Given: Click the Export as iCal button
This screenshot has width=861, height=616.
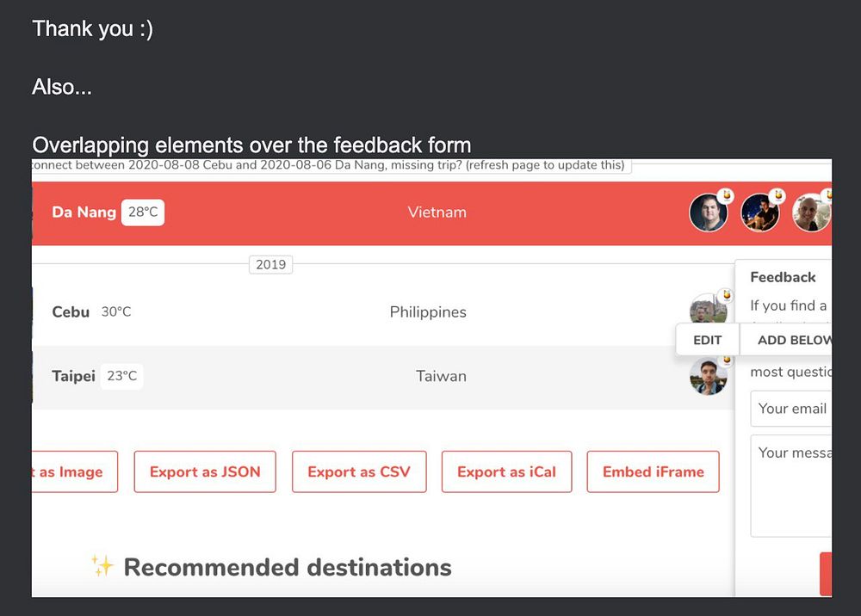Looking at the screenshot, I should click(x=506, y=471).
